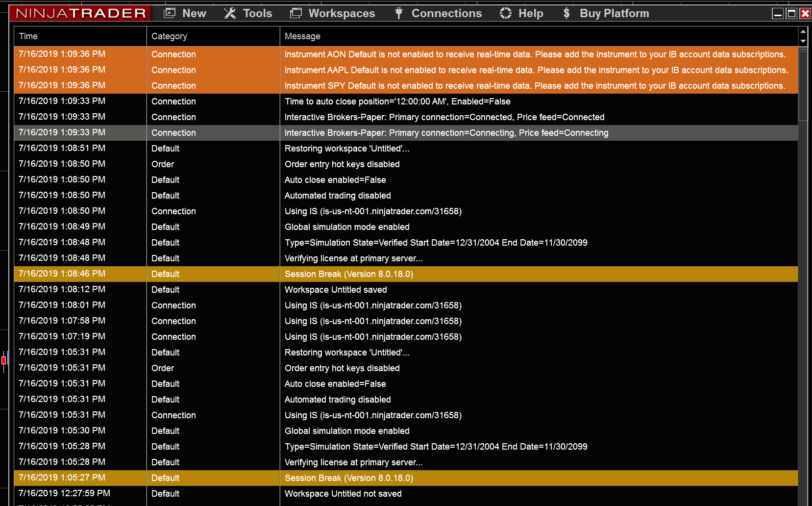Viewport: 812px width, 506px height.
Task: Click 'Global simulation mode enabled' at 1:05:30 PM
Action: 347,431
